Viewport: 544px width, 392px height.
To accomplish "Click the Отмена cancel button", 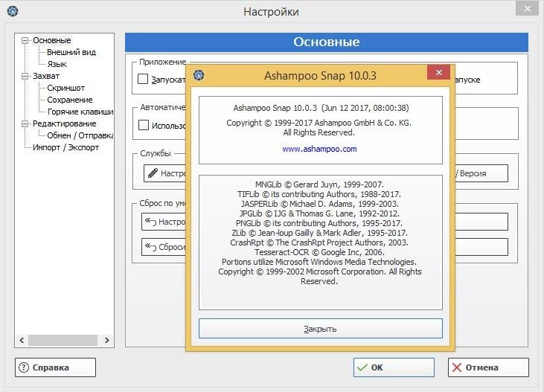I will tap(488, 367).
